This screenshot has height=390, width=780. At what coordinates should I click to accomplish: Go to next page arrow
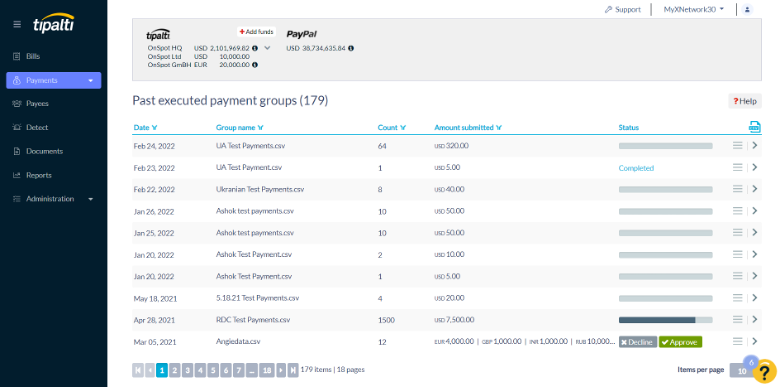click(x=281, y=370)
